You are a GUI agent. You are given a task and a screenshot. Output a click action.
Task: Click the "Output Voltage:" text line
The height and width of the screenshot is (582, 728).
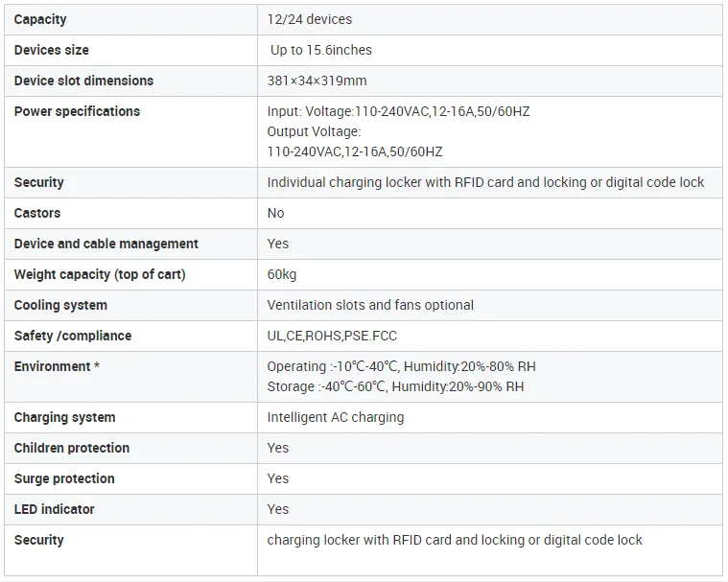tap(314, 131)
